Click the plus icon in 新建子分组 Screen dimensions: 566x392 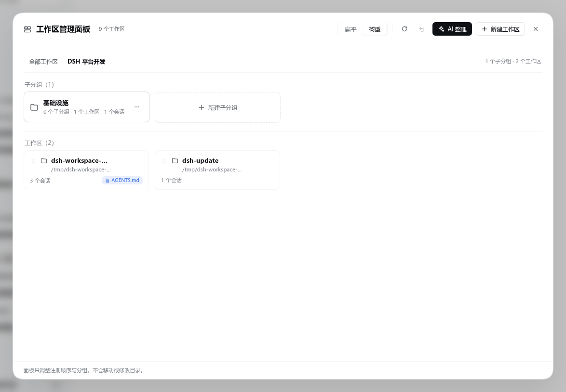202,107
